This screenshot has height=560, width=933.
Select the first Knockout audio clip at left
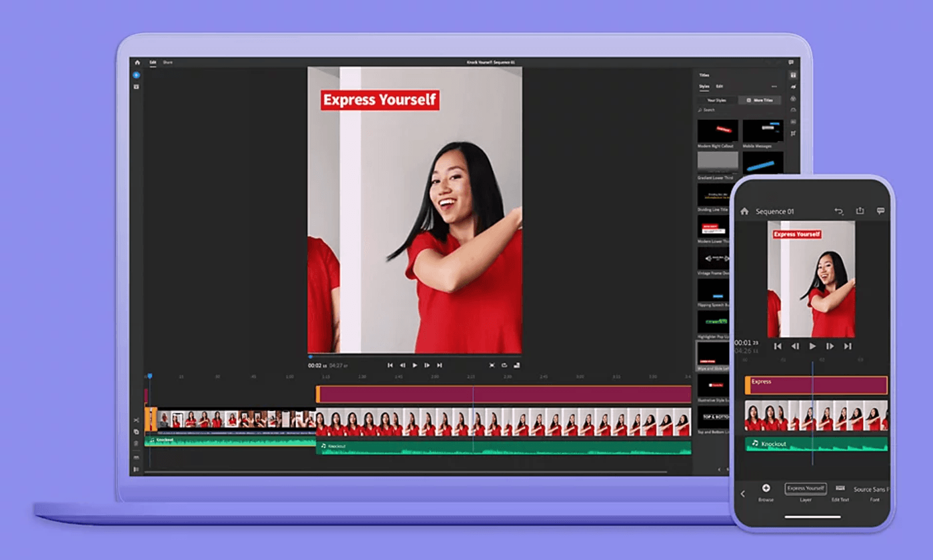coord(231,441)
